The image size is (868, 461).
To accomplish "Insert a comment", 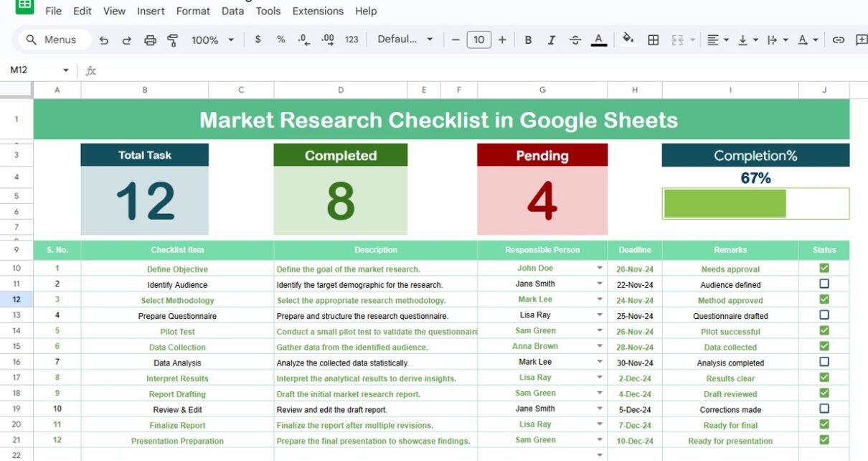I will coord(862,40).
